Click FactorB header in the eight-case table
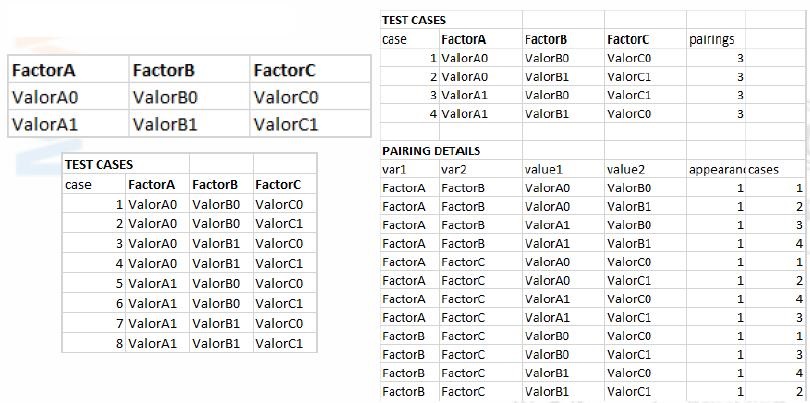This screenshot has width=810, height=403. pos(214,184)
